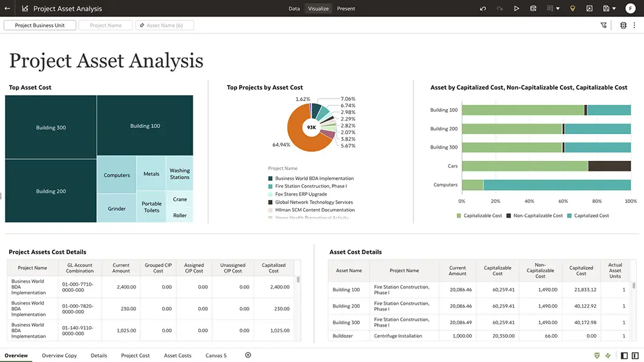This screenshot has width=644, height=362.
Task: Click the Capitalizable Cost legend swatch
Action: [x=459, y=215]
